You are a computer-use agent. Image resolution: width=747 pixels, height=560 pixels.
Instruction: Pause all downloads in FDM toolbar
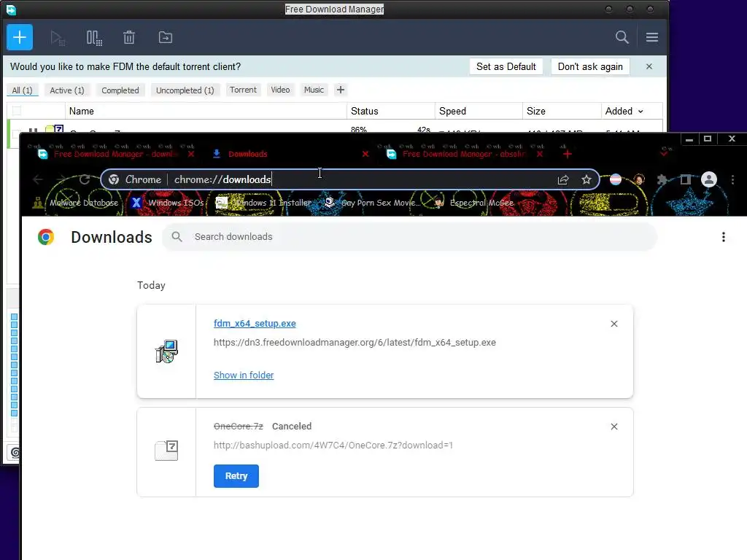tap(94, 38)
